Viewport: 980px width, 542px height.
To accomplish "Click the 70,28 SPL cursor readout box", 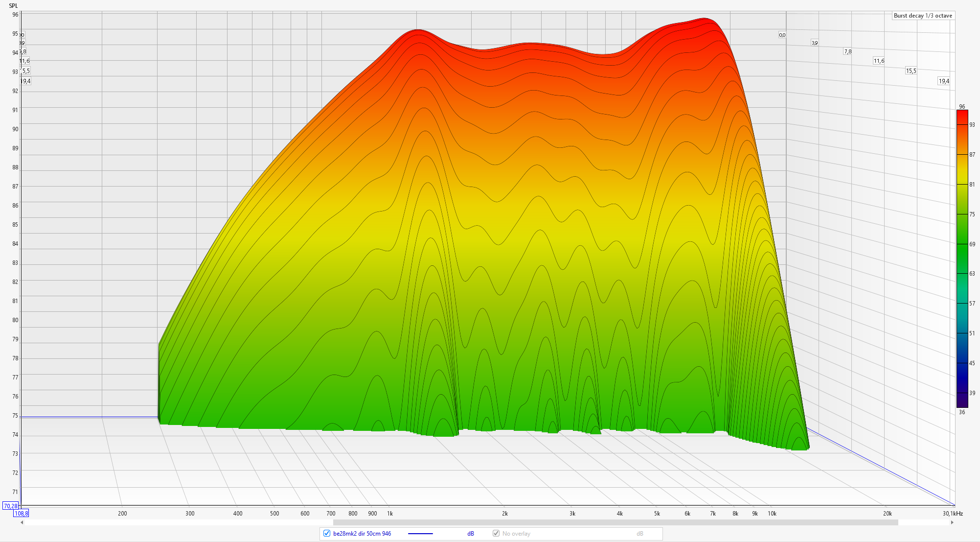I will pos(10,506).
